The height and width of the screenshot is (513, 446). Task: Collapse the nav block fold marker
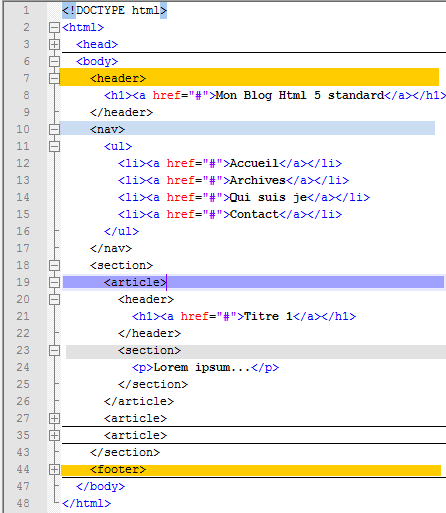pos(54,129)
